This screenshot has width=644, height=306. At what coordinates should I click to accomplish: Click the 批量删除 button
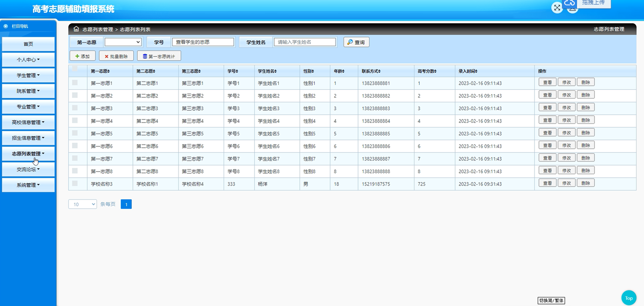116,56
